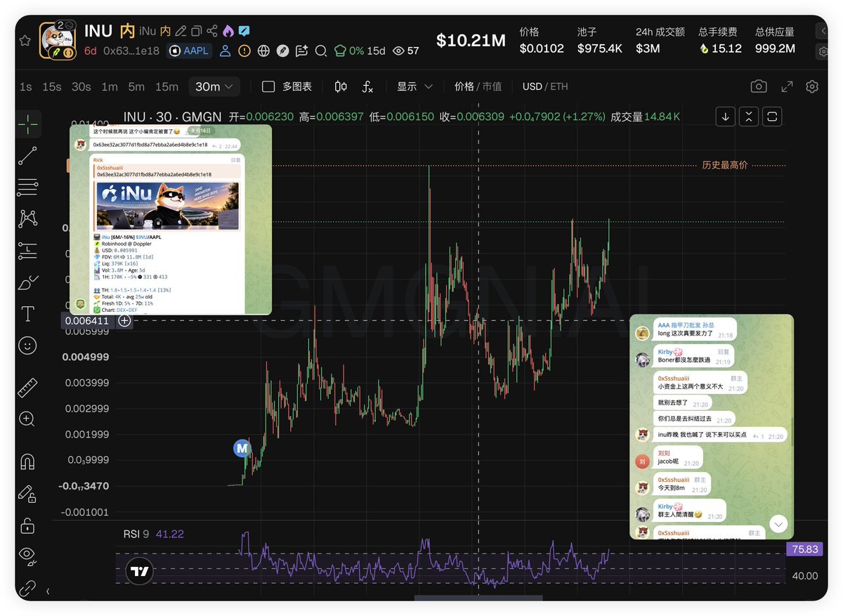Image resolution: width=843 pixels, height=616 pixels.
Task: Toggle stay-in-drawing-mode pencil lock
Action: pyautogui.click(x=28, y=494)
